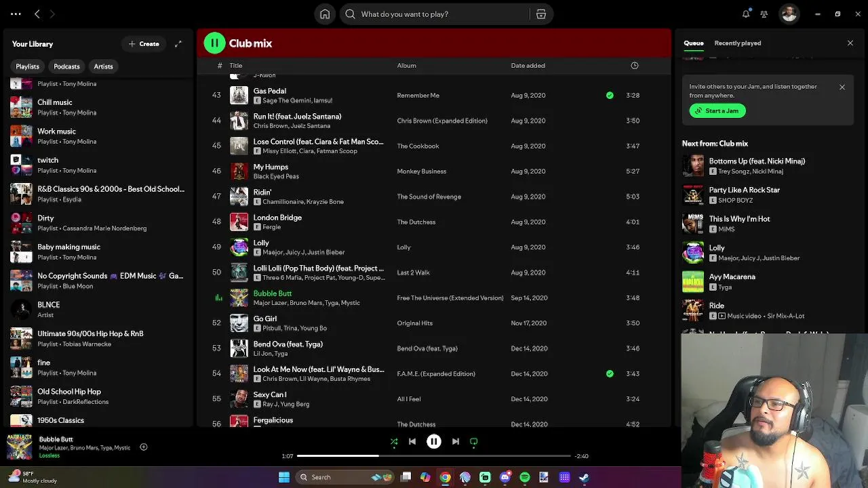Pause playback in player bar
The image size is (868, 488).
pyautogui.click(x=434, y=441)
